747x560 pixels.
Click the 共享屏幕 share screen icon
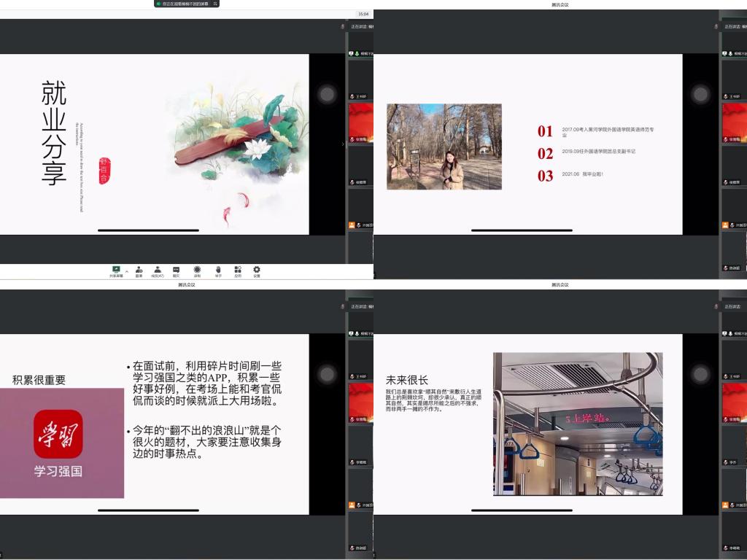[116, 269]
